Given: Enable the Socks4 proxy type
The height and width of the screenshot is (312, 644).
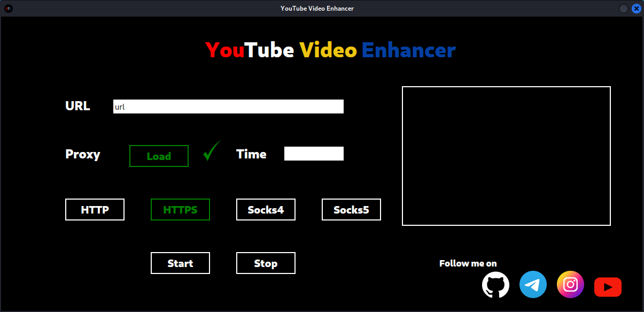Looking at the screenshot, I should (x=266, y=209).
